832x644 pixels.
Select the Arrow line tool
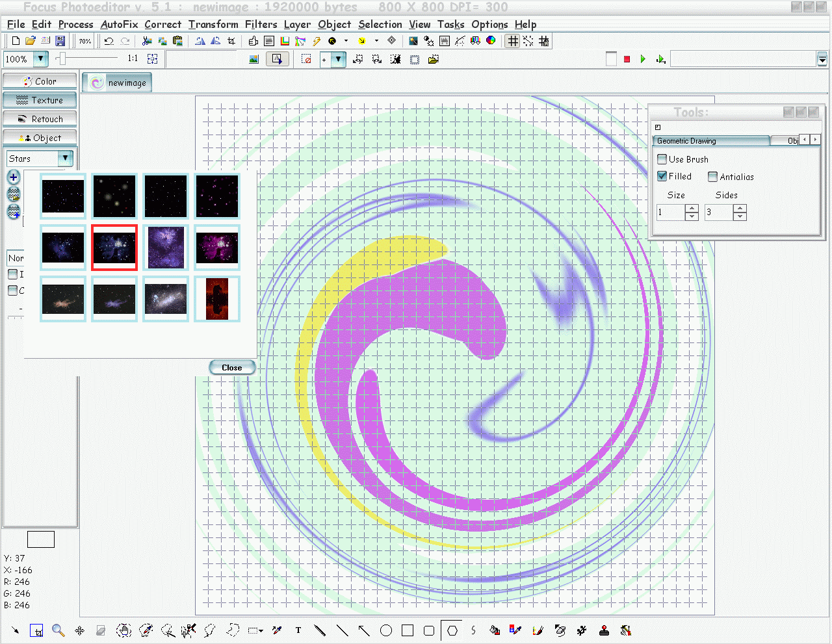click(x=364, y=630)
